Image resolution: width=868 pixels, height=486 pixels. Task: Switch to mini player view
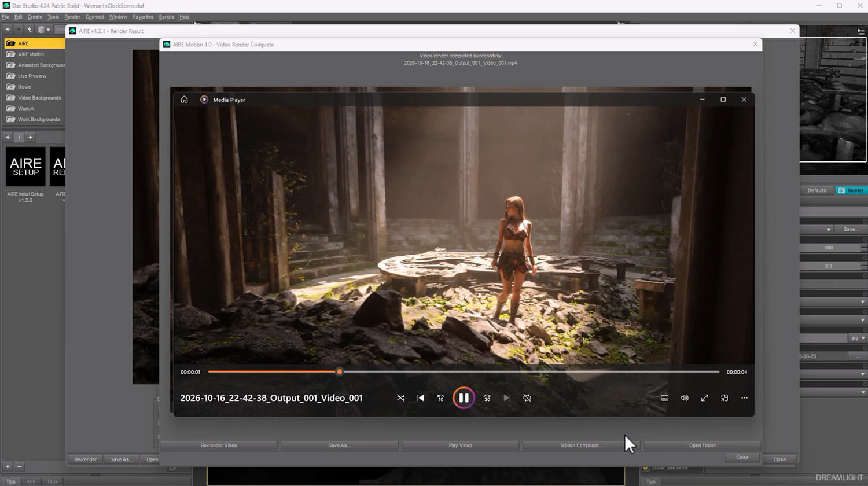(x=724, y=398)
